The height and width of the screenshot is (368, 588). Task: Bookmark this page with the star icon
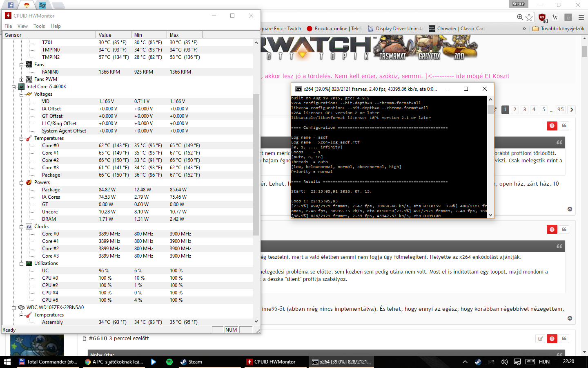(x=529, y=17)
